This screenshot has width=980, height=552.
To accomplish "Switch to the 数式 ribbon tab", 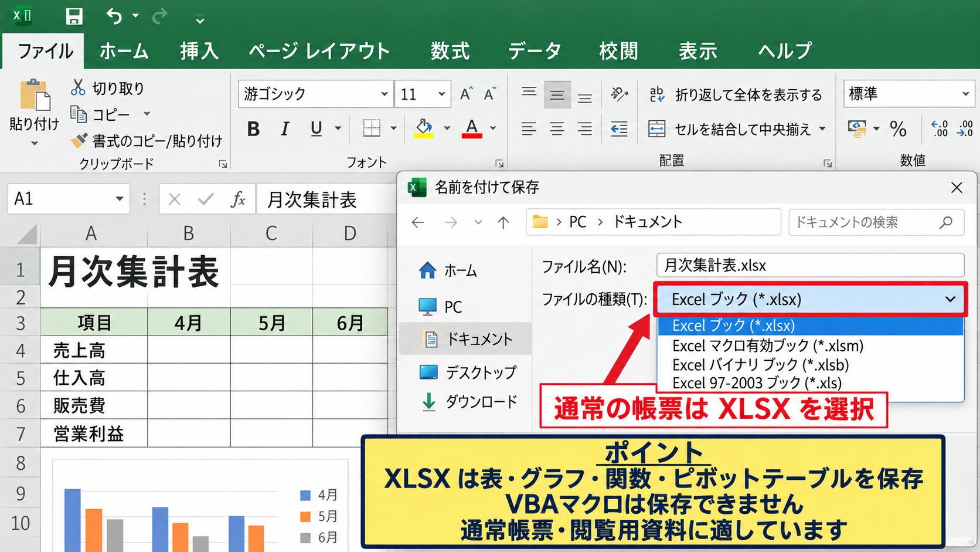I will tap(450, 51).
